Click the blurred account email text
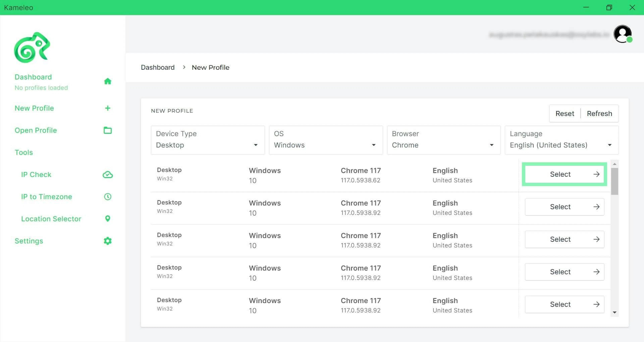The width and height of the screenshot is (644, 342). [550, 35]
